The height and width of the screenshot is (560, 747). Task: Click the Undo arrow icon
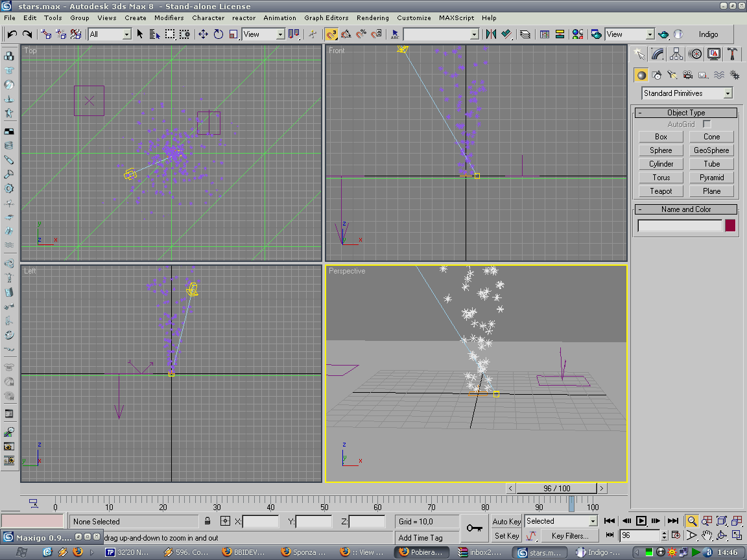pyautogui.click(x=12, y=34)
